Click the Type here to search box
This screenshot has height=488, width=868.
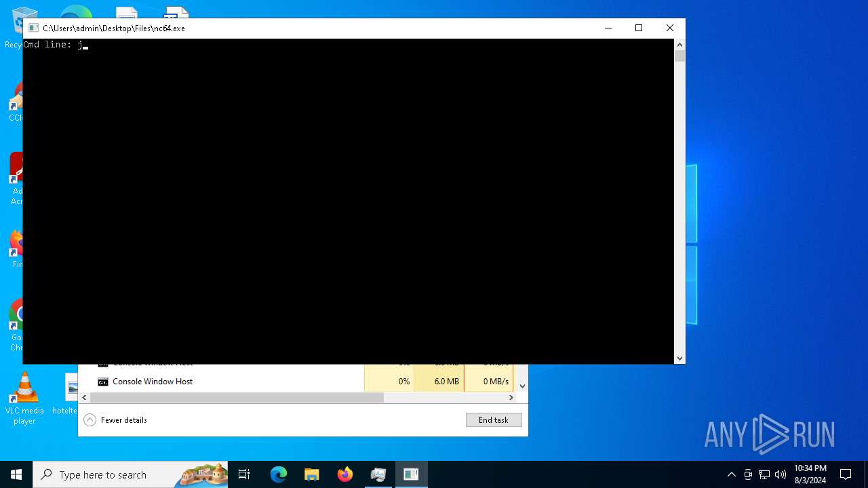click(131, 474)
